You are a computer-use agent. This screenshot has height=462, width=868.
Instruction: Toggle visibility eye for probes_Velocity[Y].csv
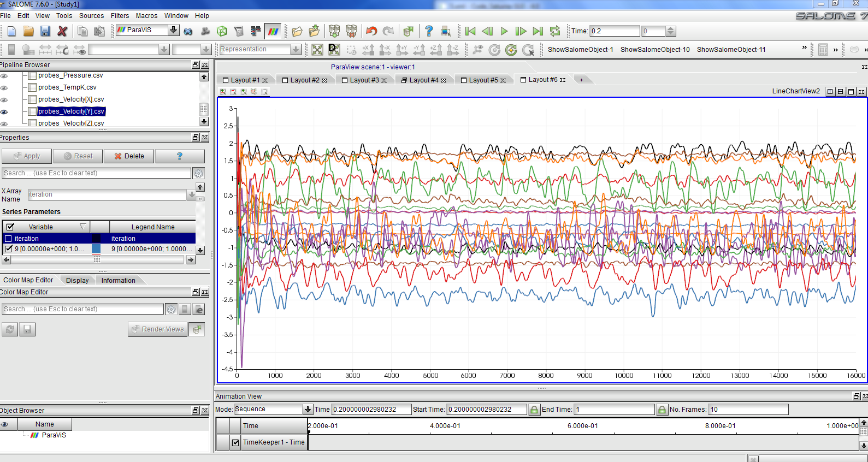(4, 111)
